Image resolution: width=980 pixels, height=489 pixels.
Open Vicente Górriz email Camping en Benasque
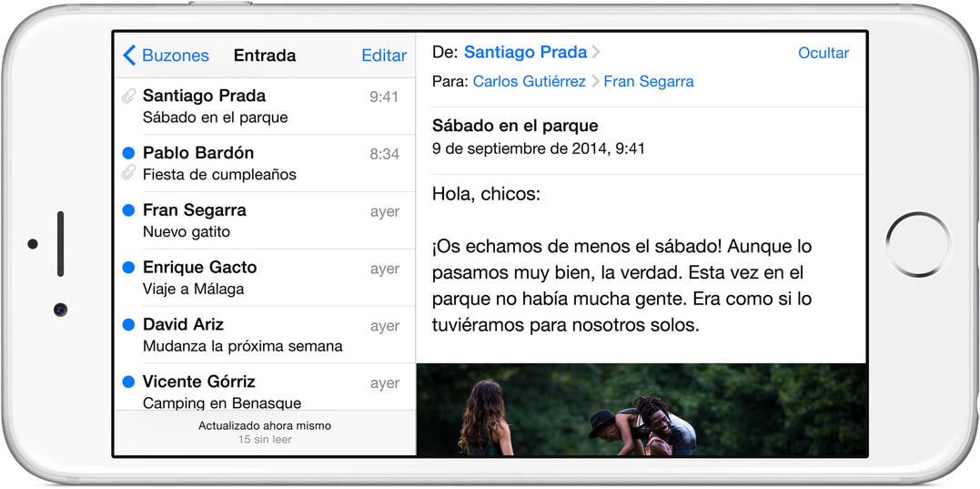[265, 387]
